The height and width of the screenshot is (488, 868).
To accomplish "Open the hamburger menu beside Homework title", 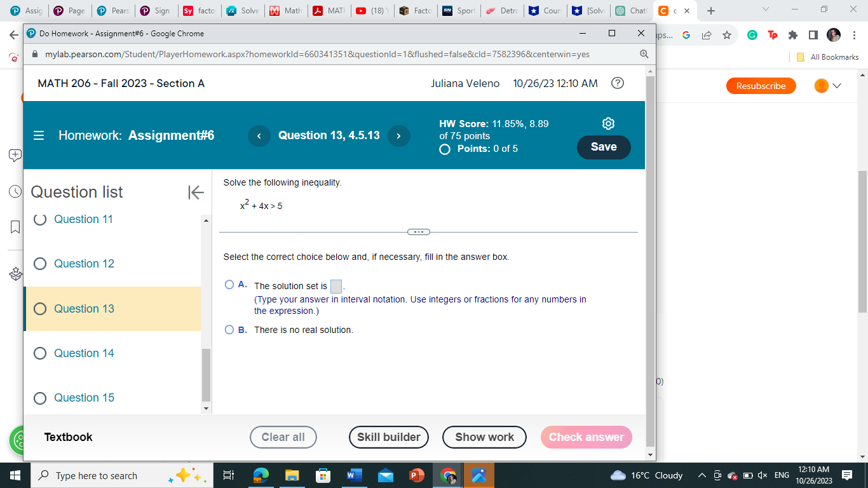I will tap(39, 135).
